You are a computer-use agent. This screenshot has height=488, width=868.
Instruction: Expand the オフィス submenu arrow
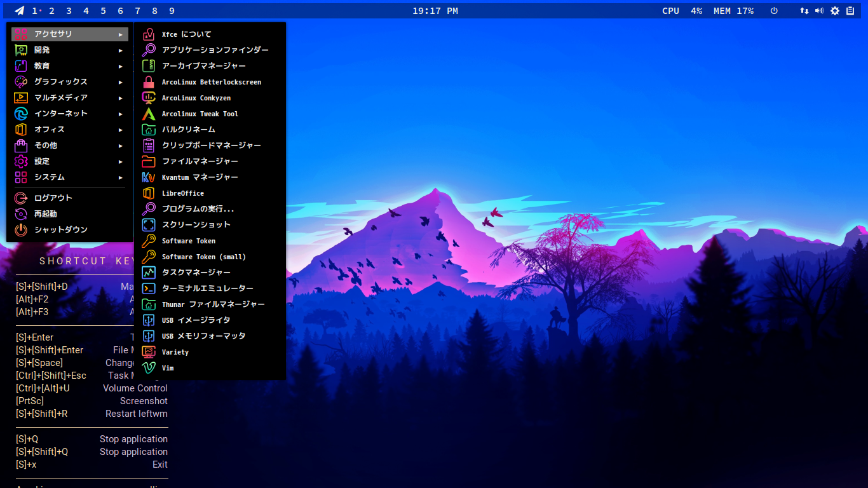[121, 130]
